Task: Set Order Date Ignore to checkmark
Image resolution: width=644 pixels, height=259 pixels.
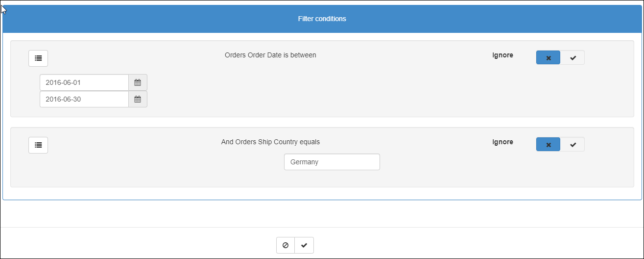Action: point(572,58)
